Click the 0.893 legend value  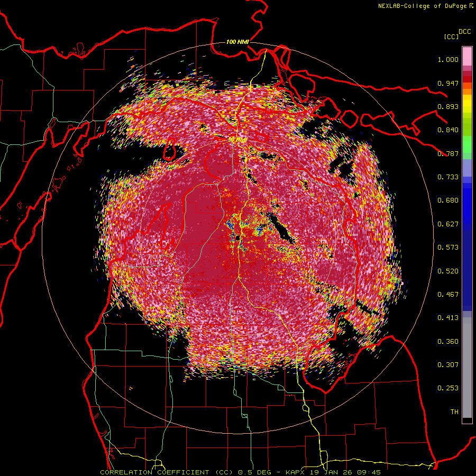[x=448, y=106]
